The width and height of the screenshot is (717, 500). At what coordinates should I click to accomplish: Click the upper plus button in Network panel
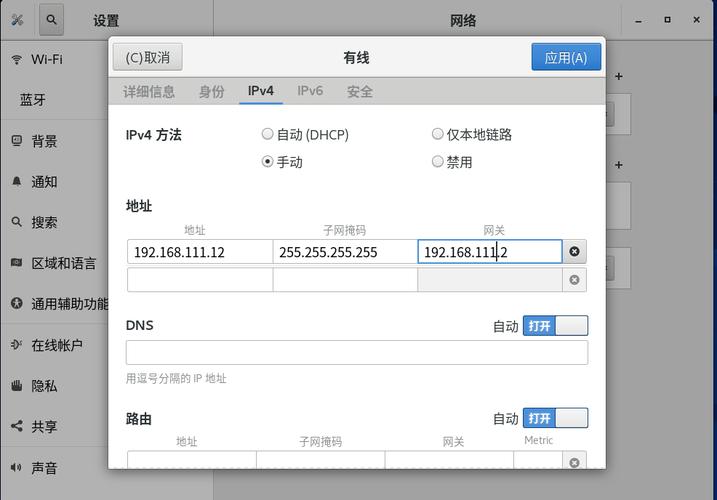coord(619,76)
